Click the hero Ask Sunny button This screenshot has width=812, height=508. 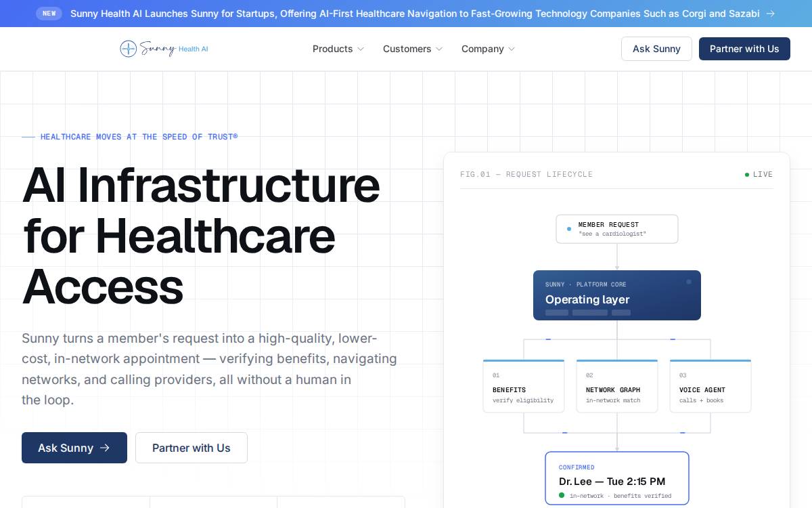point(74,448)
